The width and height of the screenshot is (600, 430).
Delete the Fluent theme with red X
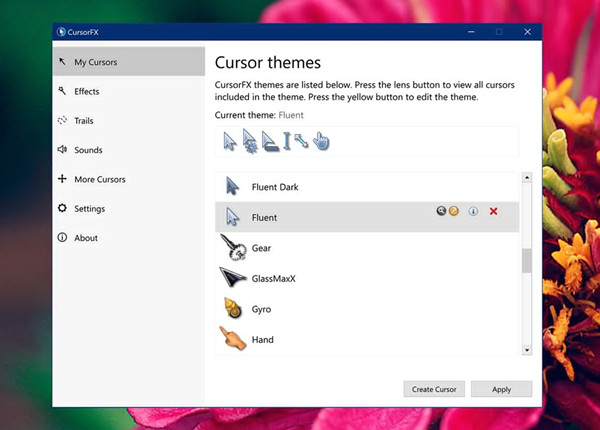coord(493,211)
